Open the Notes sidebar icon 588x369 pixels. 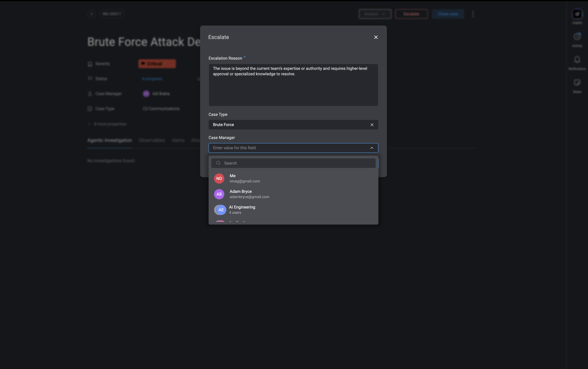tap(577, 83)
